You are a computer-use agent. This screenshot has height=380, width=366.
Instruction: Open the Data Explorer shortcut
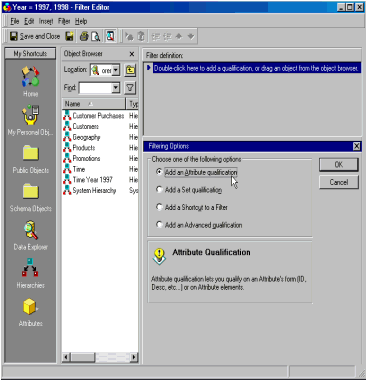coord(30,235)
